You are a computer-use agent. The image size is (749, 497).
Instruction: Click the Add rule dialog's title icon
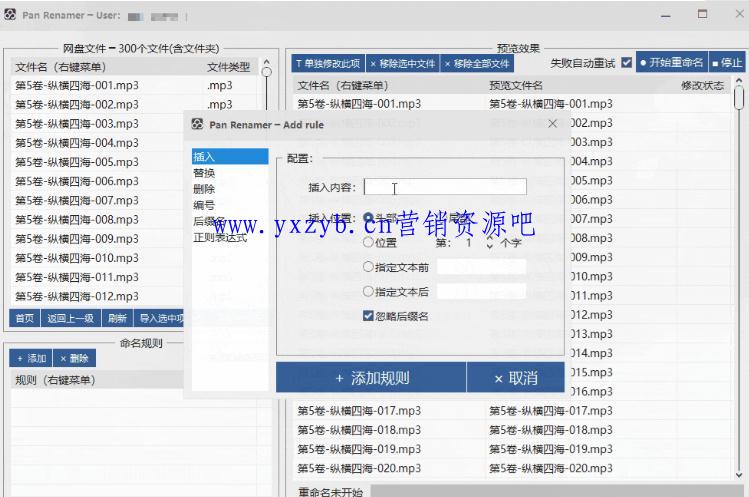197,124
